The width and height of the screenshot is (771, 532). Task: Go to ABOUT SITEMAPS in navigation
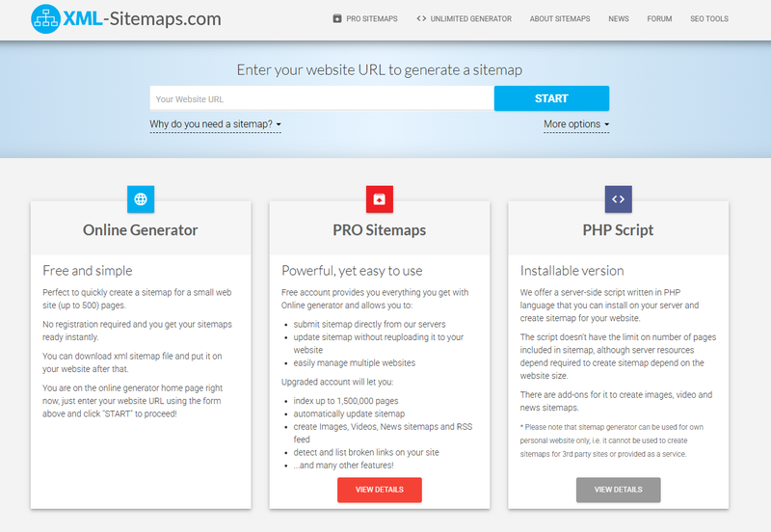point(560,18)
